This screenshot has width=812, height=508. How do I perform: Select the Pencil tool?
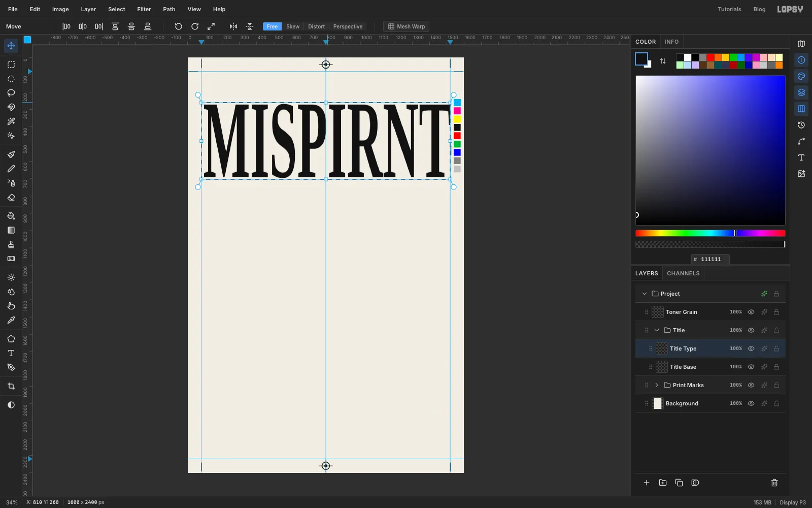click(11, 169)
